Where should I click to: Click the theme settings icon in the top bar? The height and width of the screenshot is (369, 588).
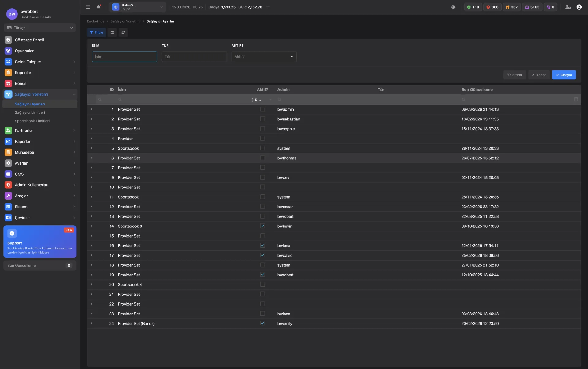[x=453, y=7]
